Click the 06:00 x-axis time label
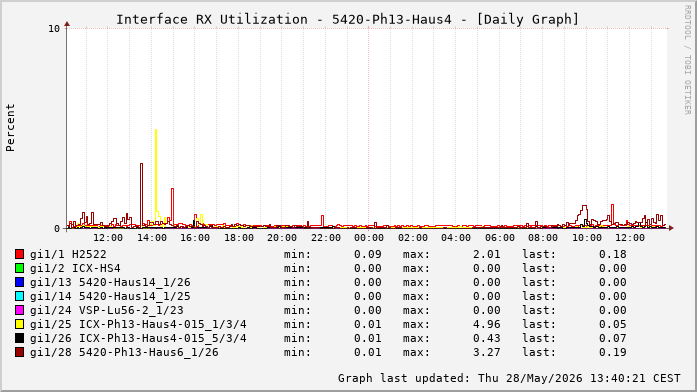This screenshot has height=392, width=697. (499, 238)
